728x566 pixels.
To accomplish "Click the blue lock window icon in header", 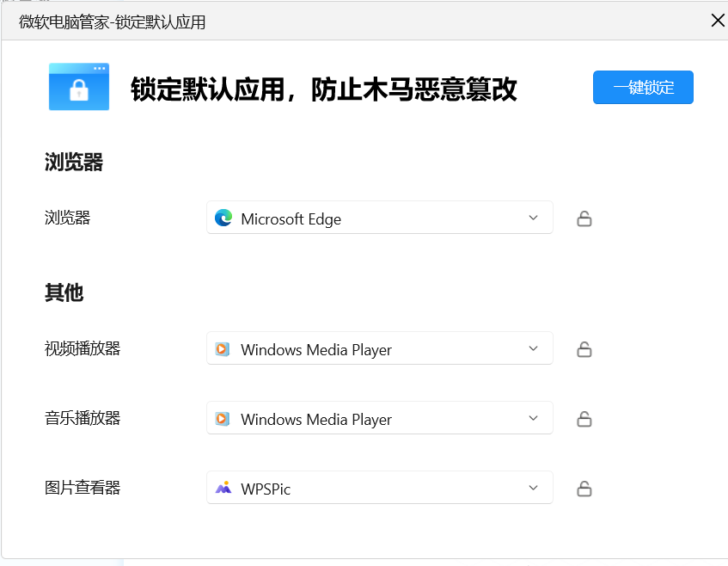I will (79, 87).
